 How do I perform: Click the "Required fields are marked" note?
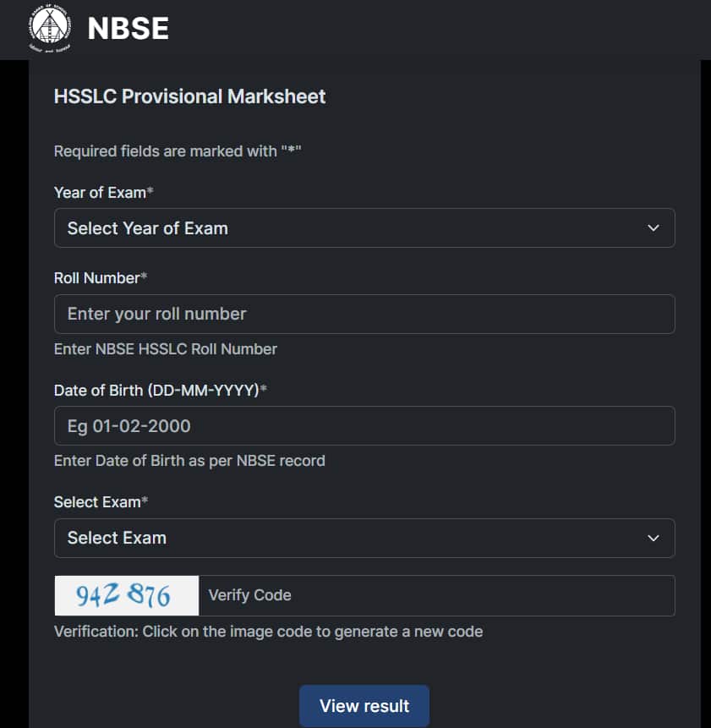tap(178, 151)
